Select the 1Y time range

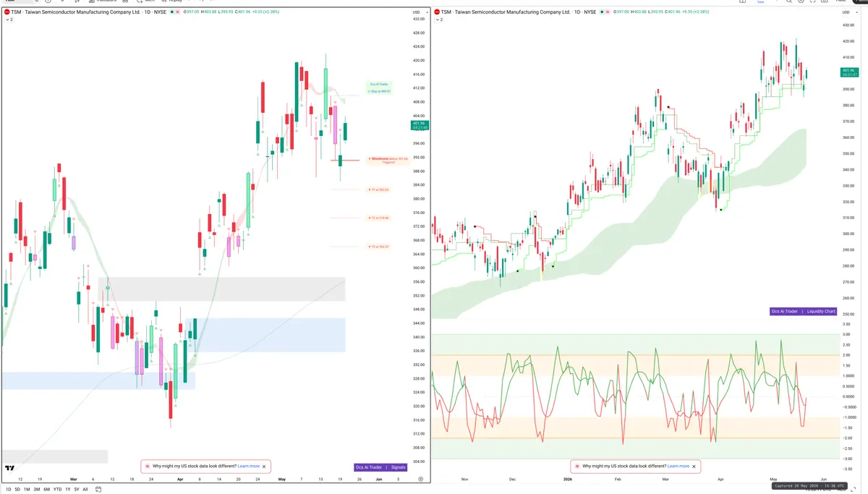click(68, 490)
